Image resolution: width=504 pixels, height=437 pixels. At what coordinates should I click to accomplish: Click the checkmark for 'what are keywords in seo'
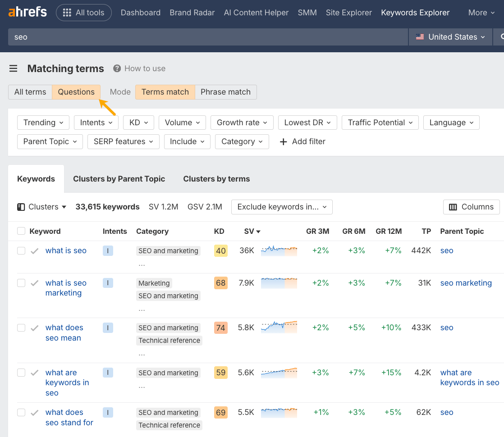pyautogui.click(x=34, y=373)
